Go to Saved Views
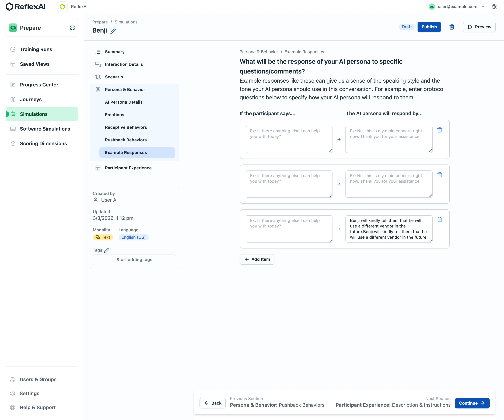This screenshot has height=420, width=504. [x=42, y=64]
